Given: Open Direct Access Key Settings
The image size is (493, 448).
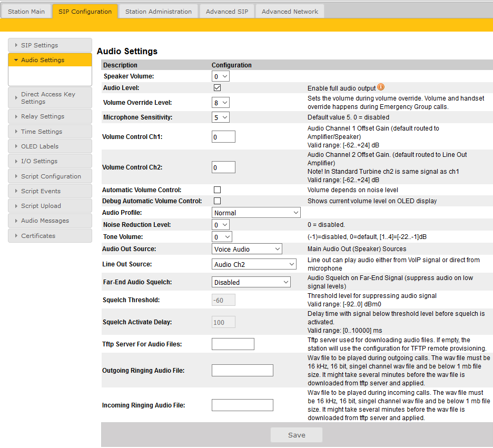Looking at the screenshot, I should (x=48, y=98).
